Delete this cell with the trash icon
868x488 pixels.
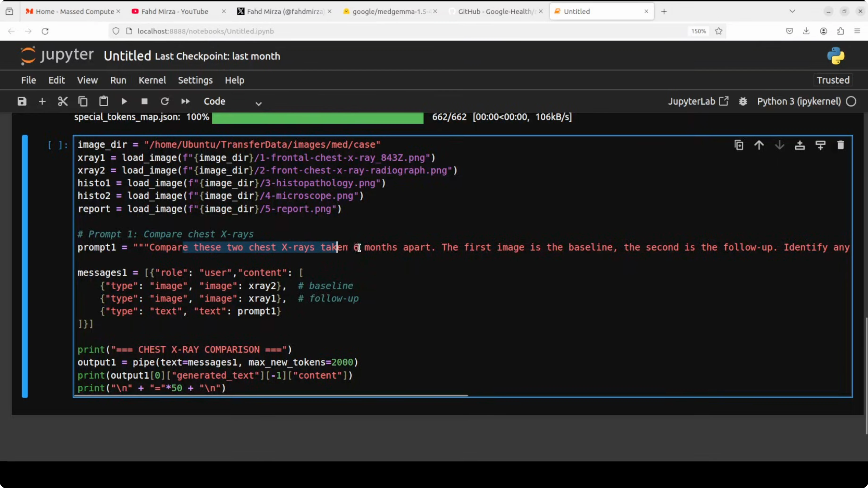pyautogui.click(x=841, y=145)
